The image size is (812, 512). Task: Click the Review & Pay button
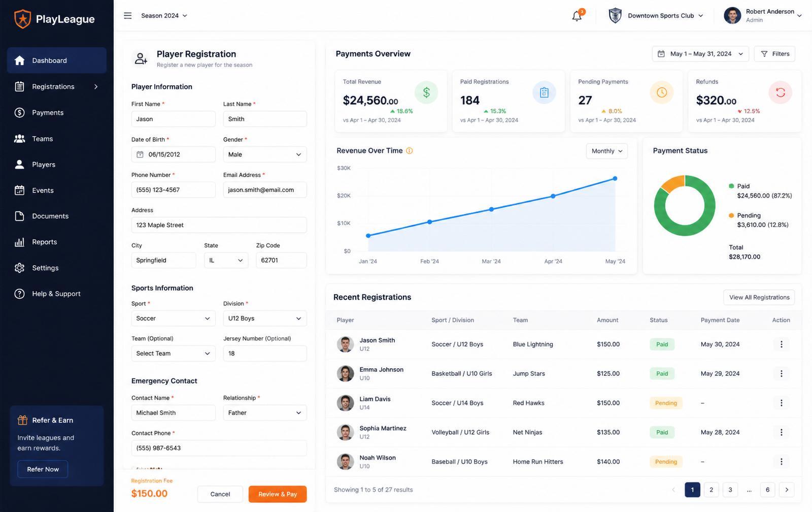pyautogui.click(x=278, y=494)
